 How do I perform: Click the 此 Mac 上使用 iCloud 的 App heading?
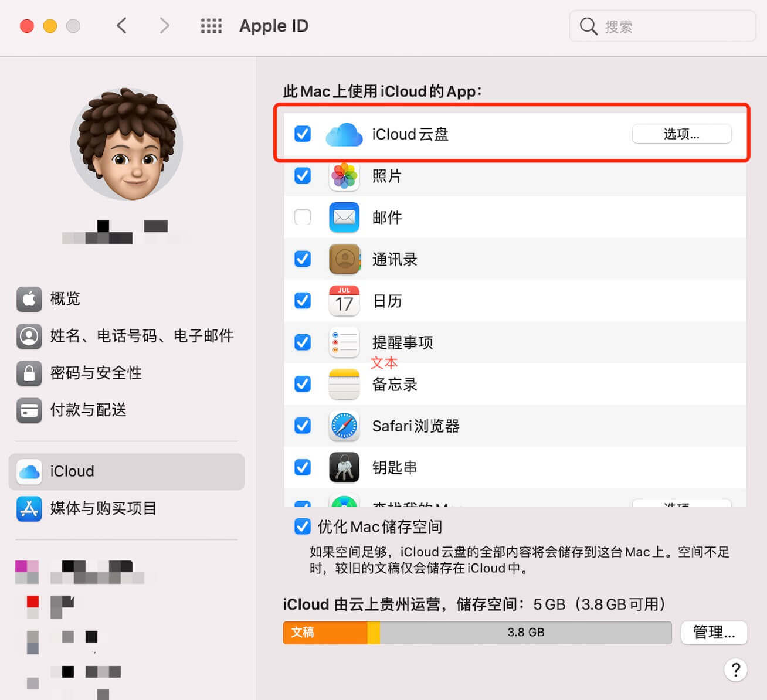pyautogui.click(x=383, y=91)
